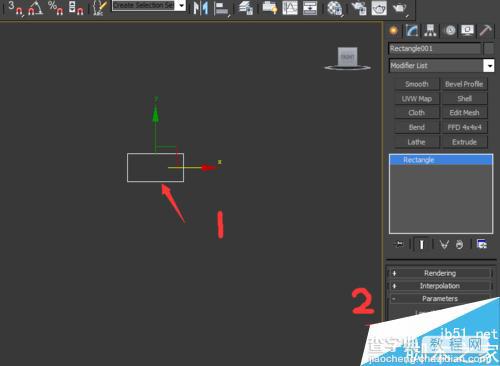Apply the Cloth modifier

pyautogui.click(x=417, y=113)
